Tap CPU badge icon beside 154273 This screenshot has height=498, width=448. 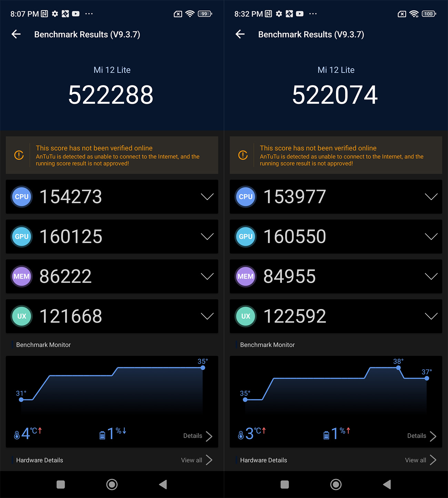[x=22, y=197]
